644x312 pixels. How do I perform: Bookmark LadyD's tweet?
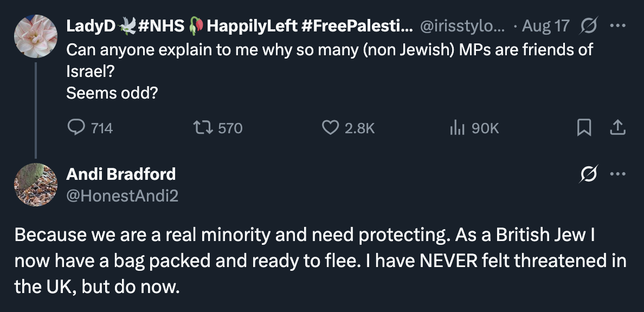(584, 128)
